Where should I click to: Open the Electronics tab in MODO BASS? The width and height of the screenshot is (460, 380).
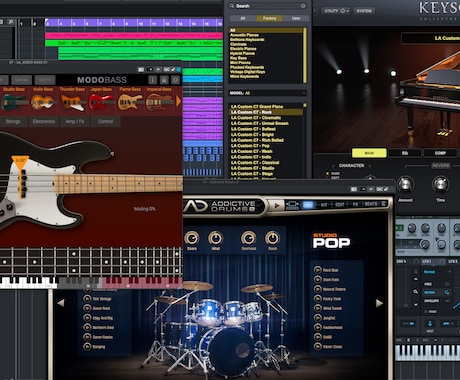[x=44, y=121]
